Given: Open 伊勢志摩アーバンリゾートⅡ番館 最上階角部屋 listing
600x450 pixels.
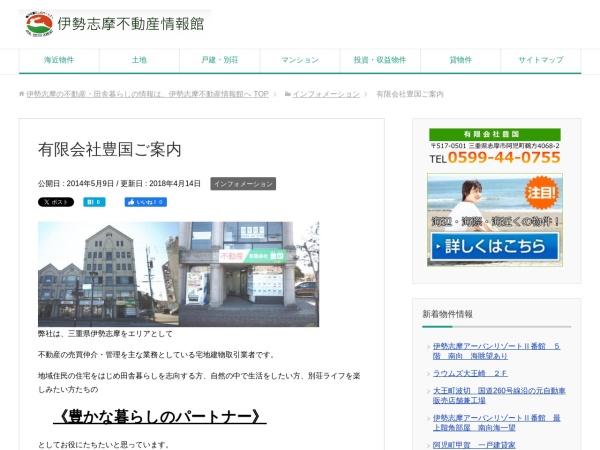Looking at the screenshot, I should click(x=496, y=422).
